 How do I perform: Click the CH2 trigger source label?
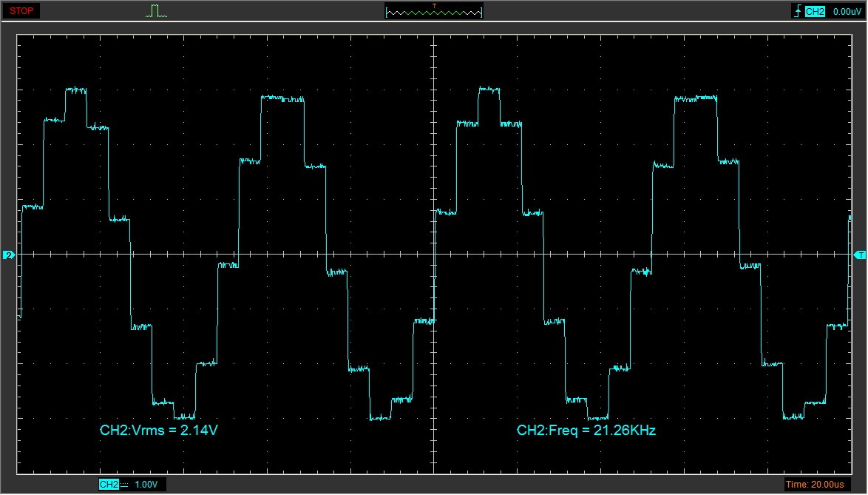[814, 12]
